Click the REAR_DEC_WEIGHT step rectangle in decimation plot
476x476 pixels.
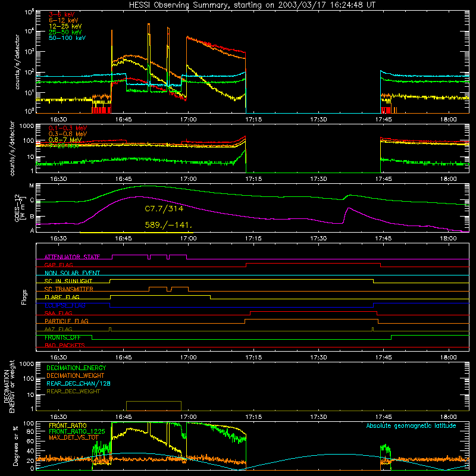coord(154,406)
